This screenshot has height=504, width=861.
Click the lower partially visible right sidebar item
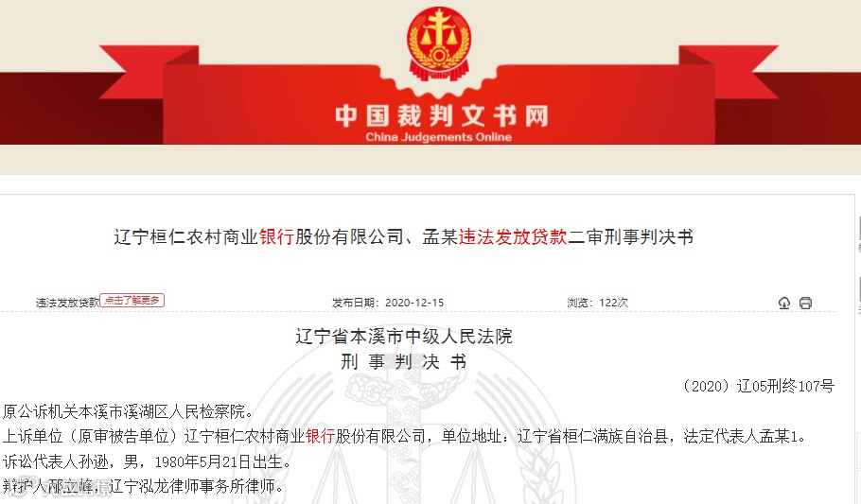coord(858,295)
